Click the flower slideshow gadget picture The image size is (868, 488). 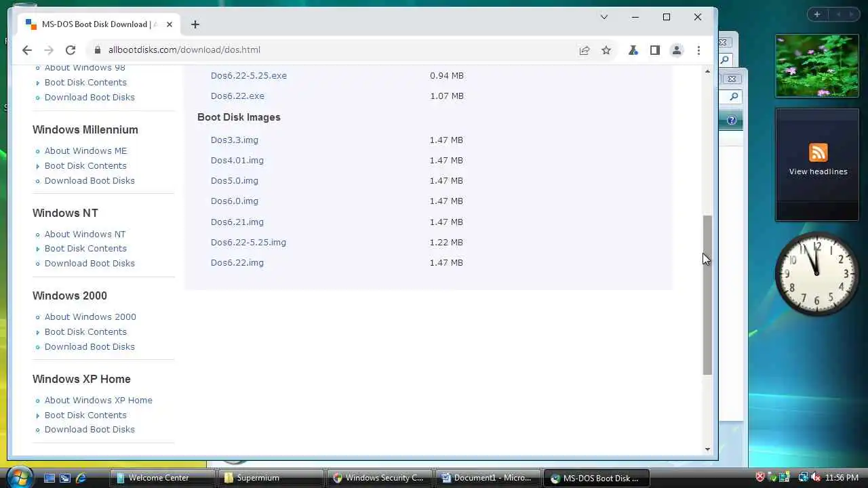[816, 66]
